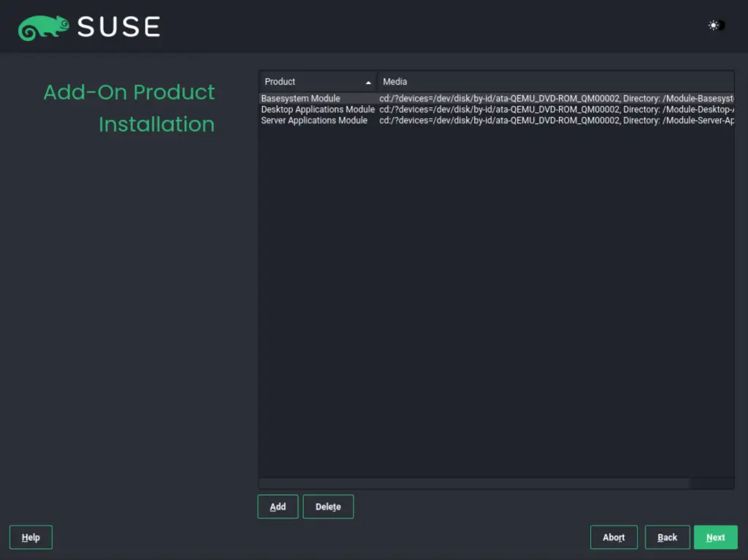Viewport: 748px width, 560px height.
Task: Click the SUSE wordmark in the header
Action: [117, 26]
